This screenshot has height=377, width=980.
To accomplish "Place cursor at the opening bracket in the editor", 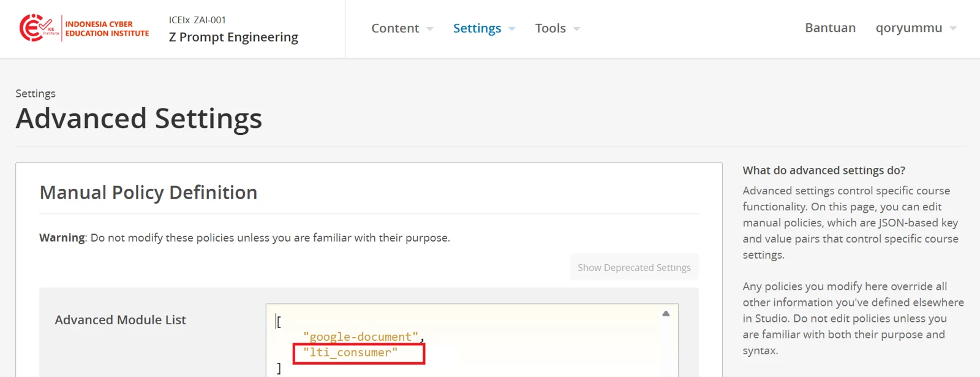I will [x=279, y=321].
